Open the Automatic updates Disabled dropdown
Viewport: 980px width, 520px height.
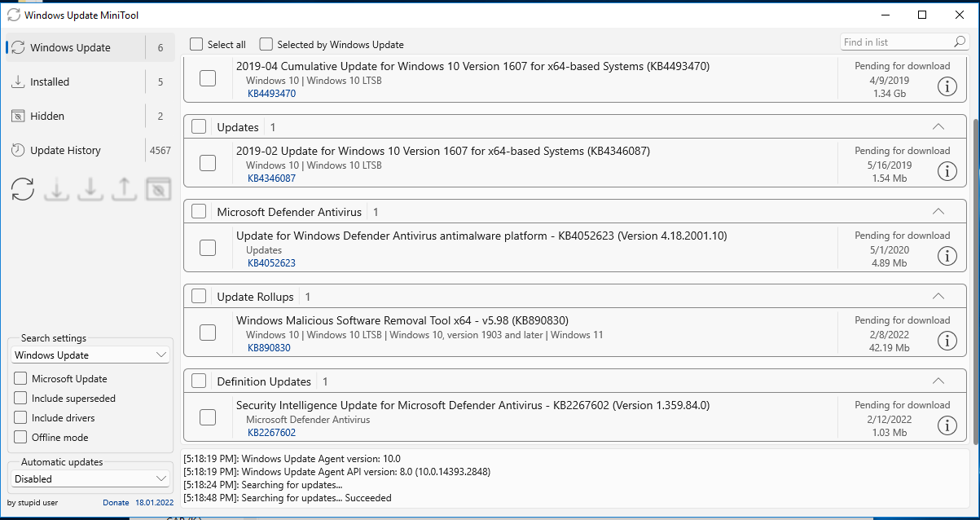point(90,478)
